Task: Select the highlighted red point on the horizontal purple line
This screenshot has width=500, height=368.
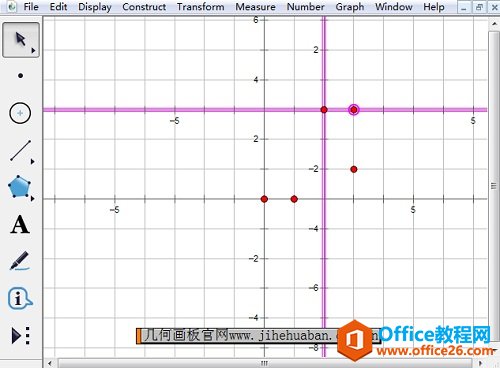Action: [354, 109]
